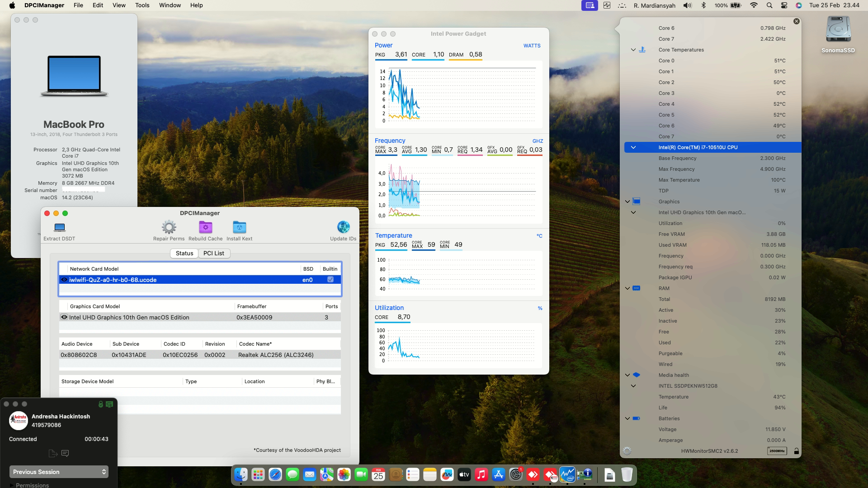
Task: Open the Previous Session dropdown
Action: [x=58, y=471]
